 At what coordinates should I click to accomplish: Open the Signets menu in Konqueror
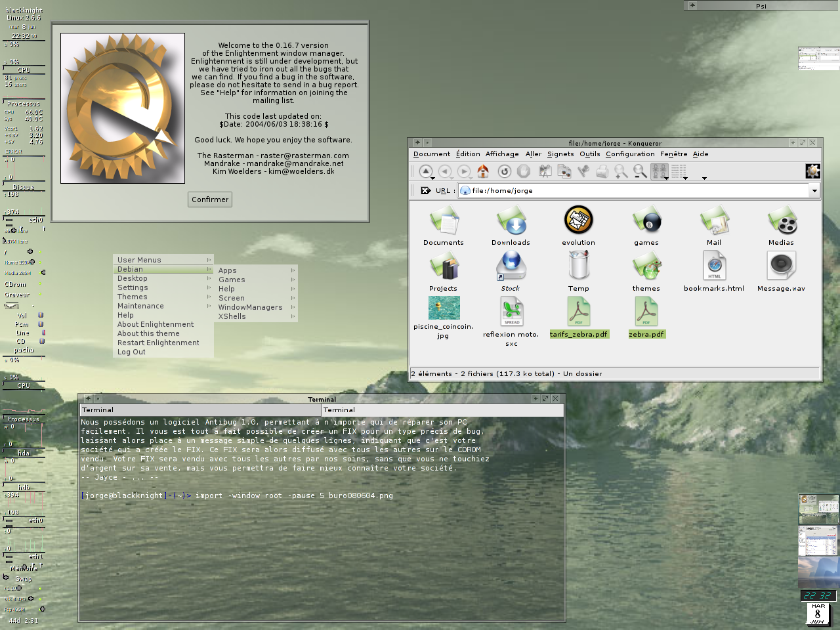pyautogui.click(x=560, y=154)
